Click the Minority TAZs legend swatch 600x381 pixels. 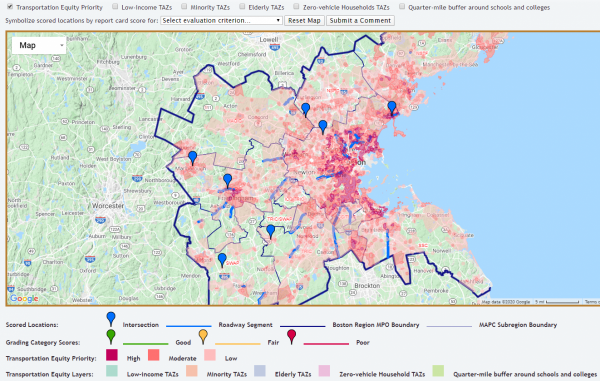coord(192,371)
